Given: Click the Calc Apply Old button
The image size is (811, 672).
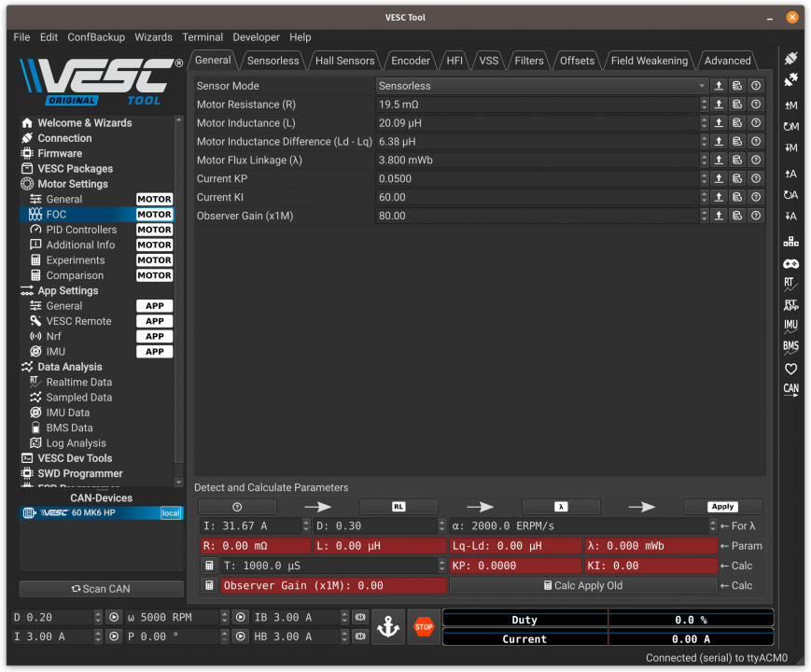Looking at the screenshot, I should [x=582, y=586].
